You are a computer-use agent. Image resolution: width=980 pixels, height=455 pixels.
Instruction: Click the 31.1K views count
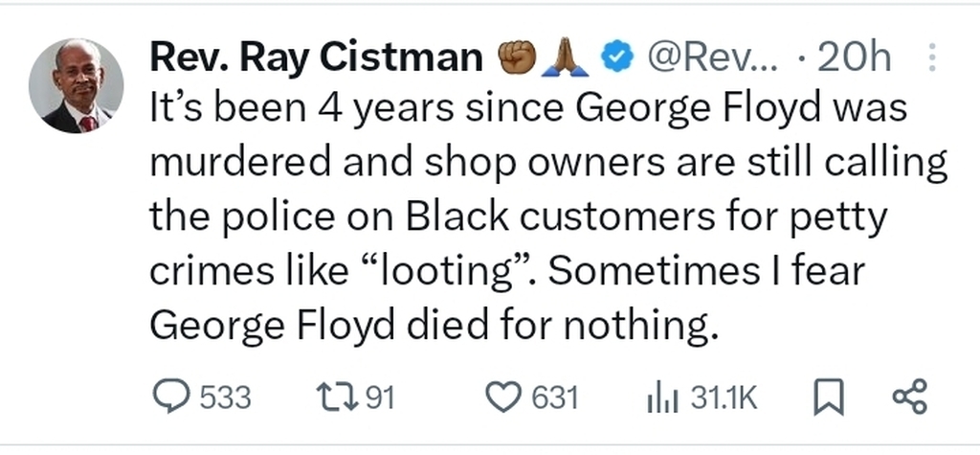(724, 398)
